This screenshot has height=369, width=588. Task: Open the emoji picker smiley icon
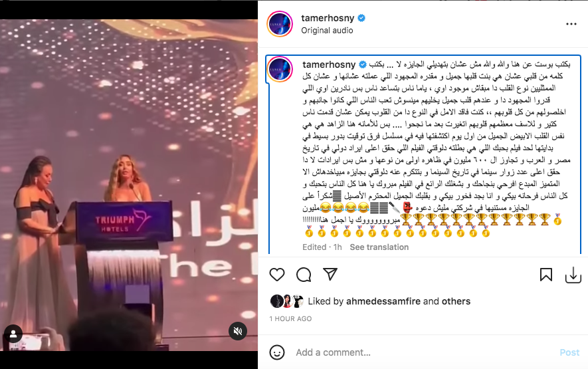tap(277, 352)
